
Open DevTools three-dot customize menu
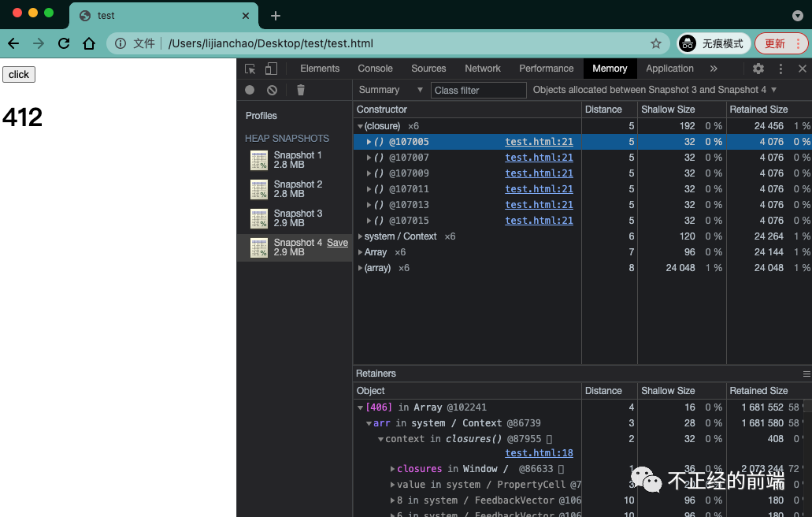(x=780, y=69)
